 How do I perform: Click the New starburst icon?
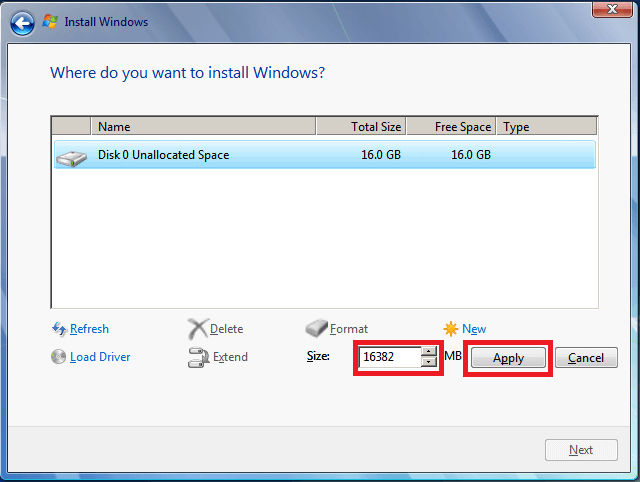click(x=451, y=329)
